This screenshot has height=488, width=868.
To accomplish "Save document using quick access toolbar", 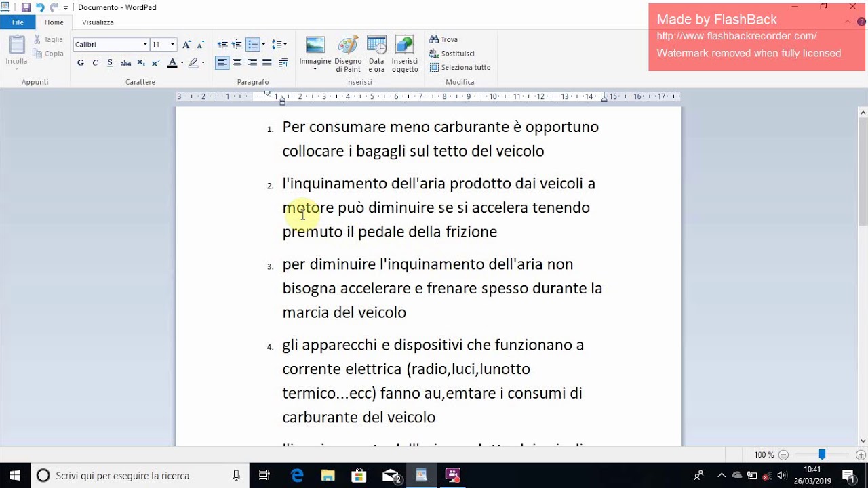I will click(x=26, y=7).
